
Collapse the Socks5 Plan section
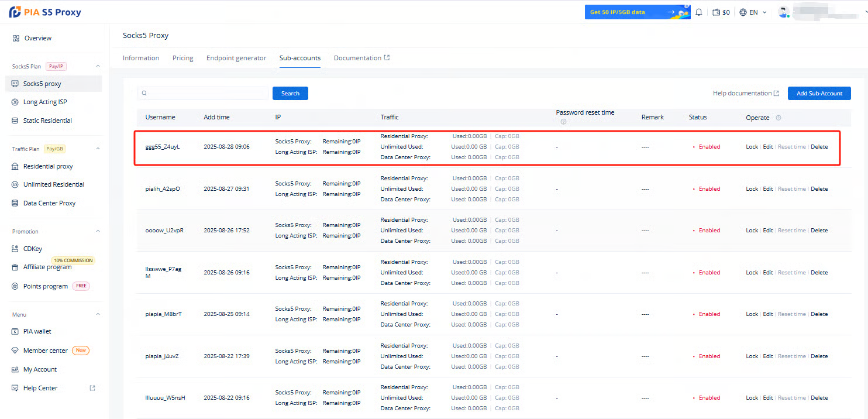click(98, 66)
